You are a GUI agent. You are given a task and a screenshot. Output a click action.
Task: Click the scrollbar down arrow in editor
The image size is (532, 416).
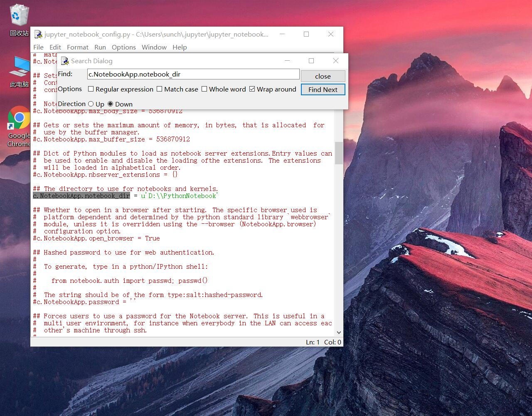point(339,332)
